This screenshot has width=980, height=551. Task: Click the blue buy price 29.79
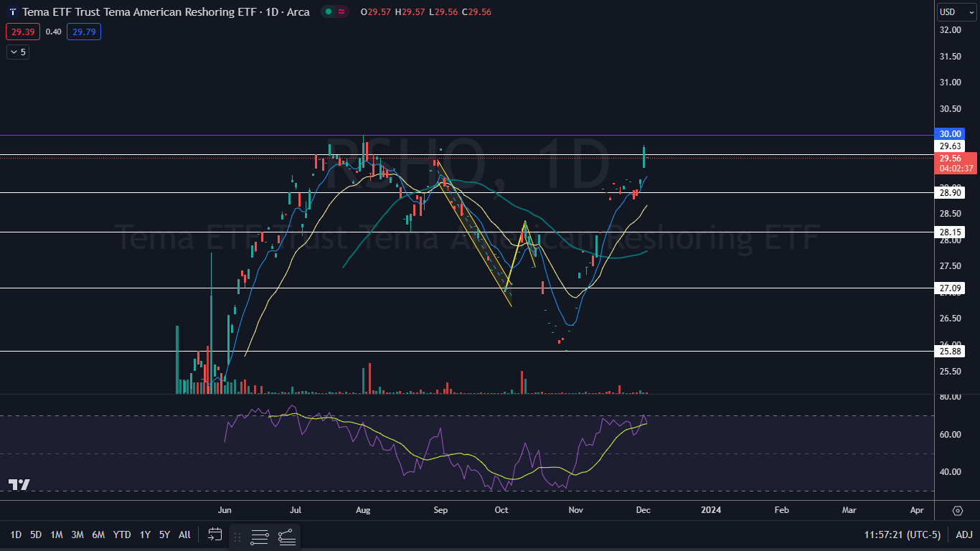point(84,32)
